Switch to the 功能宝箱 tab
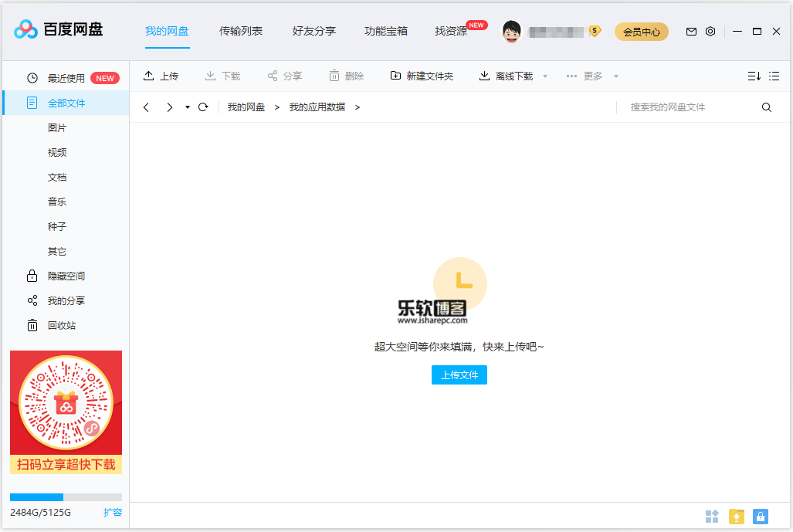Image resolution: width=793 pixels, height=532 pixels. [386, 32]
